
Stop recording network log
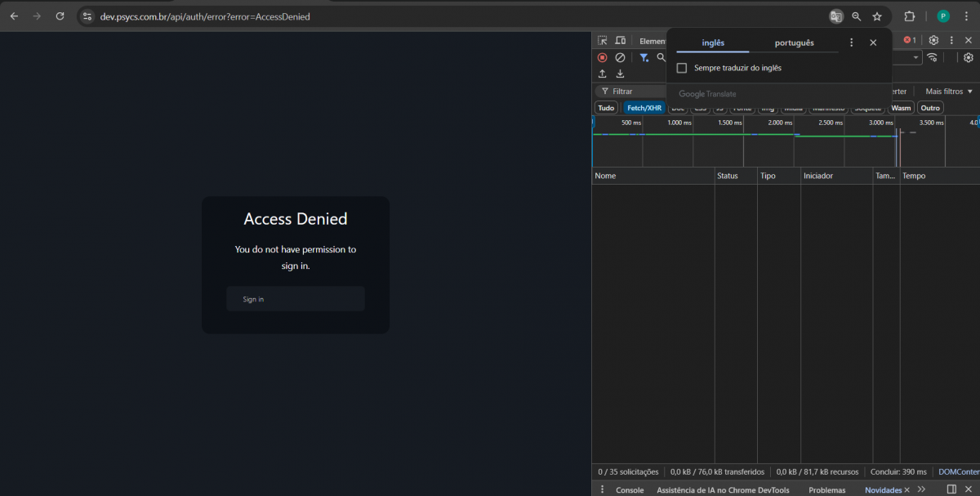click(602, 58)
